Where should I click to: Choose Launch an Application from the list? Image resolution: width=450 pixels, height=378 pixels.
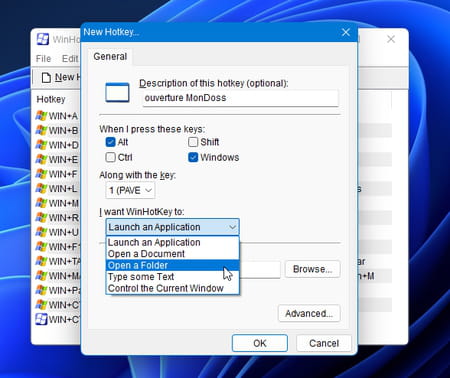173,242
